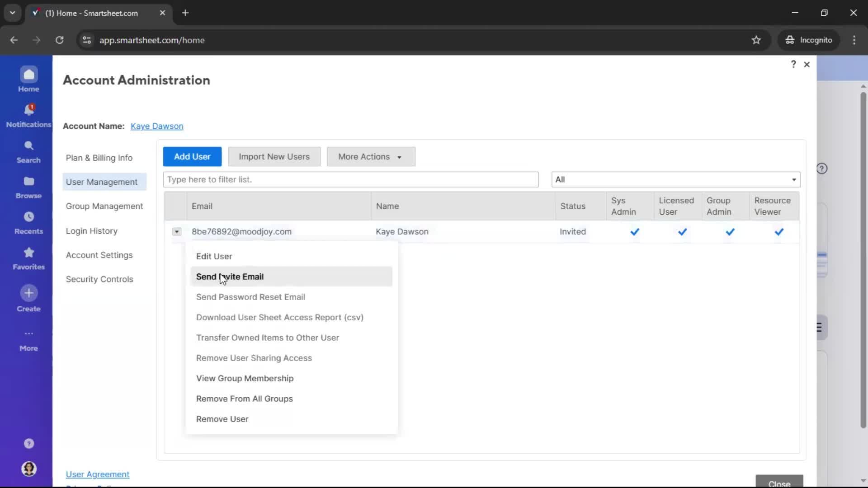Image resolution: width=868 pixels, height=488 pixels.
Task: Toggle Resource Viewer checkmark for Kaye Dawson
Action: point(778,232)
